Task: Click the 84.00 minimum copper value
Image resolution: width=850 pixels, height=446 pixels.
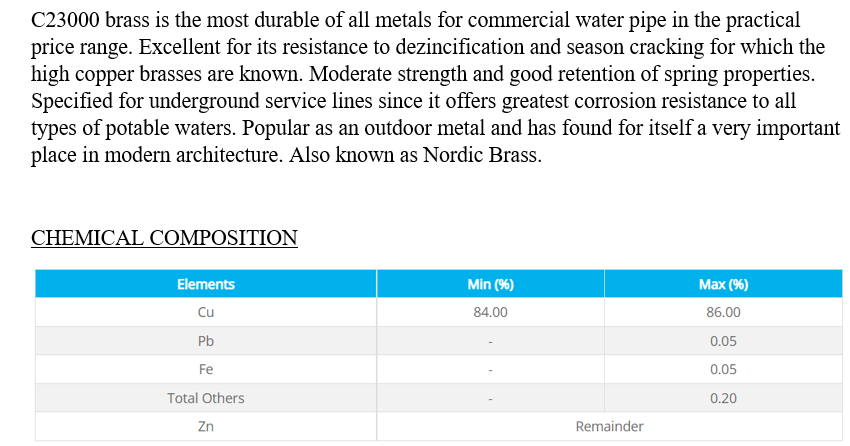Action: (x=491, y=312)
